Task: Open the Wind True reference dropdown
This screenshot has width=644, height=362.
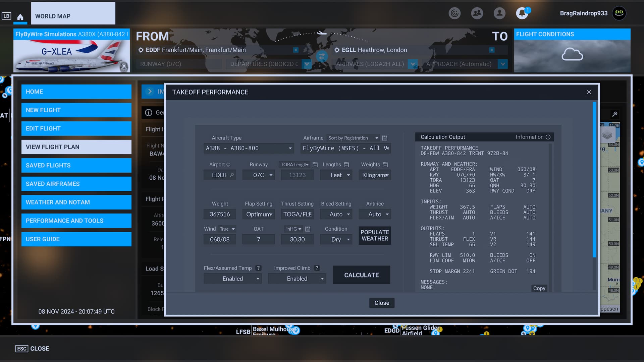Action: click(227, 229)
